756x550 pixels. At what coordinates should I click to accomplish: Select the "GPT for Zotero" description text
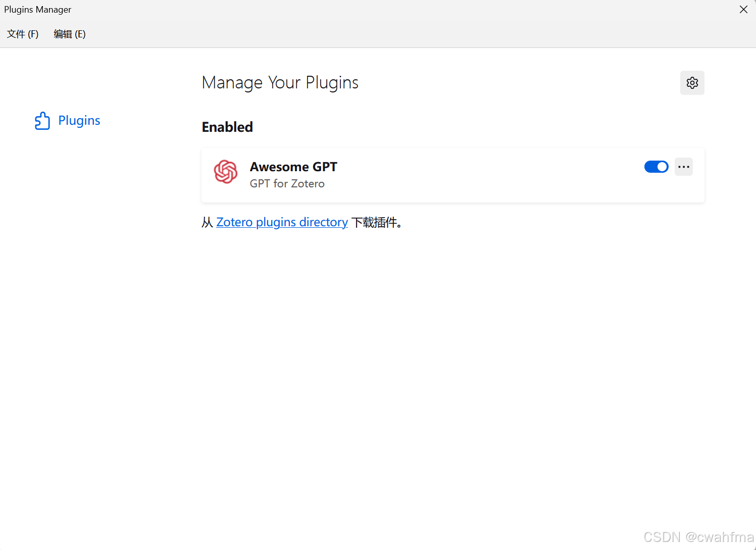point(287,184)
